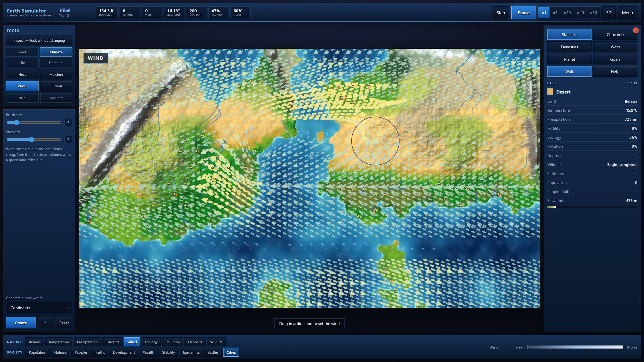The height and width of the screenshot is (362, 644).
Task: Select the Moisture climate tool
Action: tap(56, 74)
